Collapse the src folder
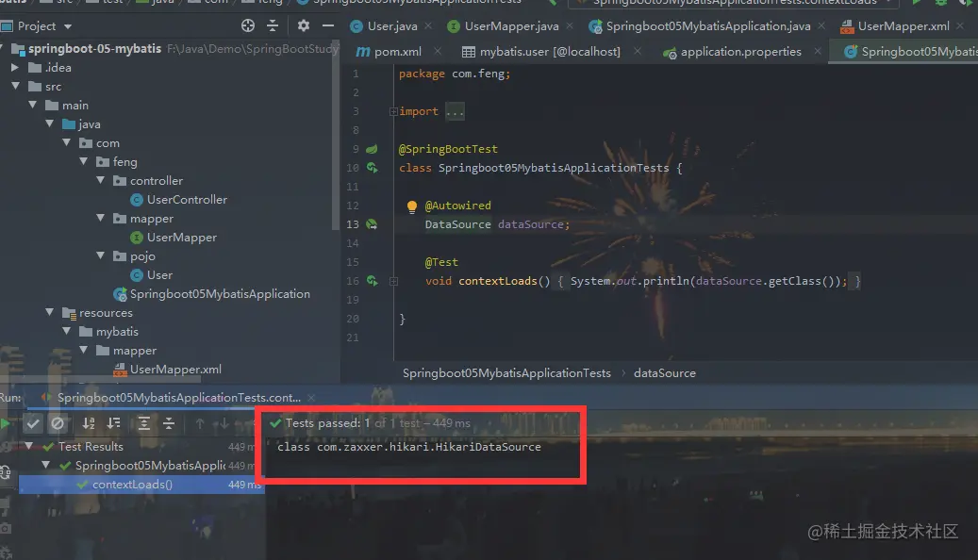Viewport: 978px width, 560px height. 16,86
